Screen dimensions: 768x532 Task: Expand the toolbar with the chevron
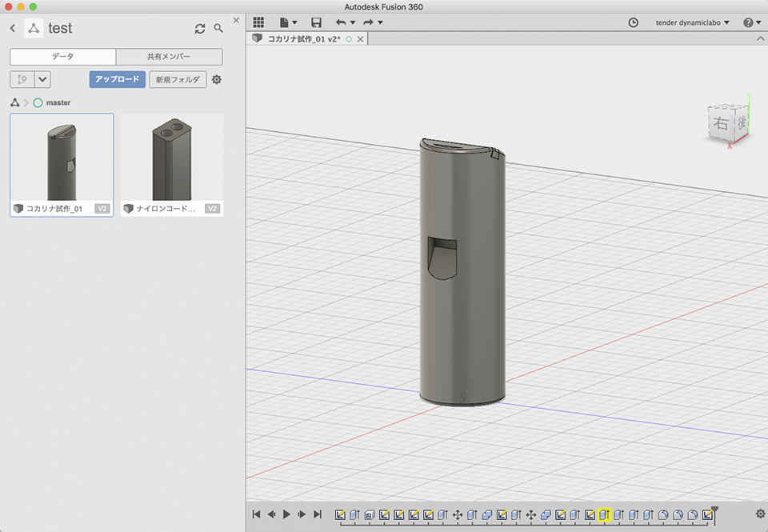pos(760,38)
